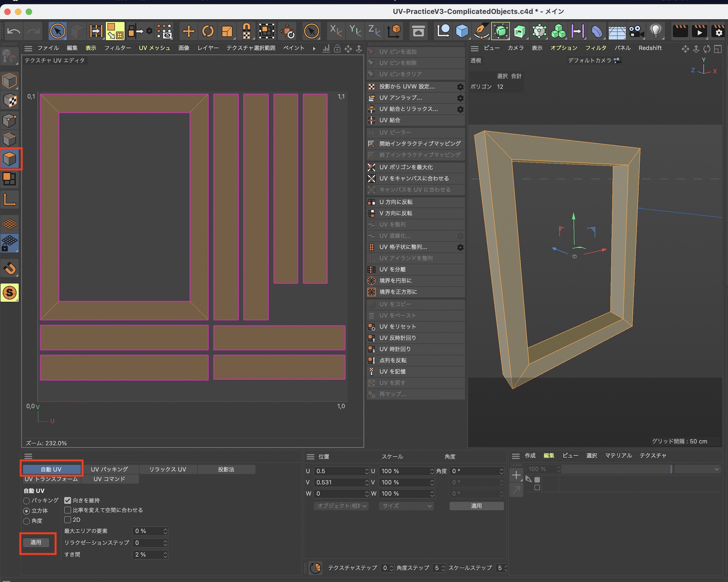Viewport: 728px width, 582px height.
Task: Switch to the リラックス UV tab
Action: click(167, 469)
